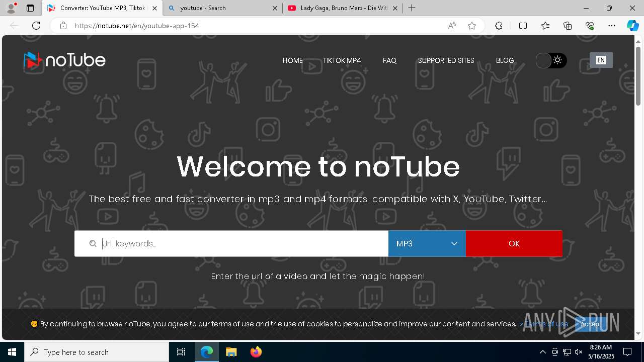The image size is (644, 362).
Task: Open the Windows Start menu
Action: (x=12, y=352)
